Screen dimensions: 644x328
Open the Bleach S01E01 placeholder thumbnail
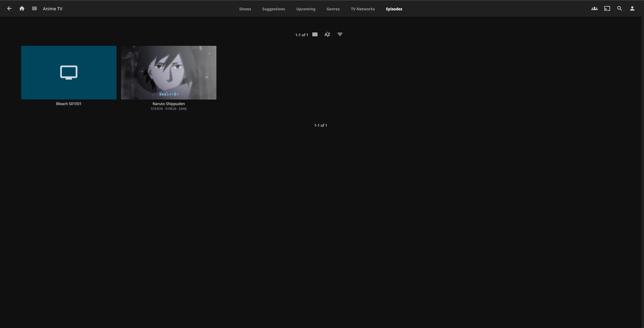pyautogui.click(x=69, y=73)
